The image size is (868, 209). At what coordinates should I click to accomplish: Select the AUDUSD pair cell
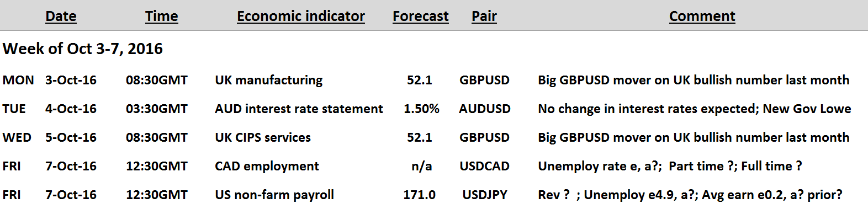click(x=485, y=109)
